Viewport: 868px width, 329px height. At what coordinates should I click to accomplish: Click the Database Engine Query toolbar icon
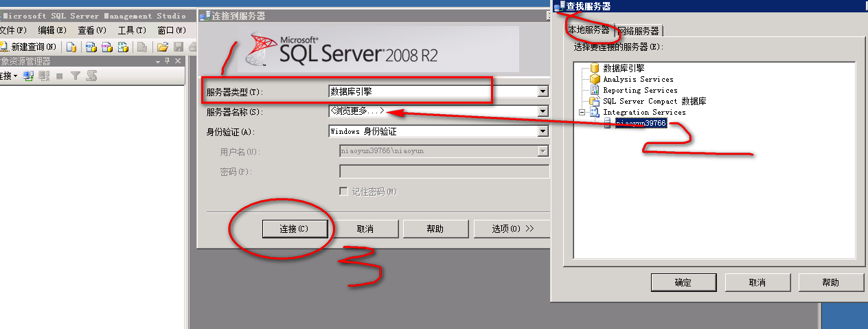click(71, 47)
